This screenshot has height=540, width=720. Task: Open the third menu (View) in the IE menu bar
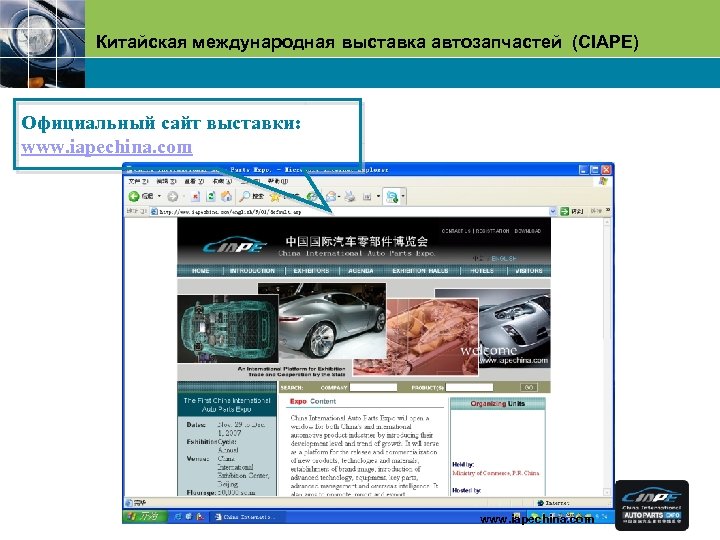[194, 181]
